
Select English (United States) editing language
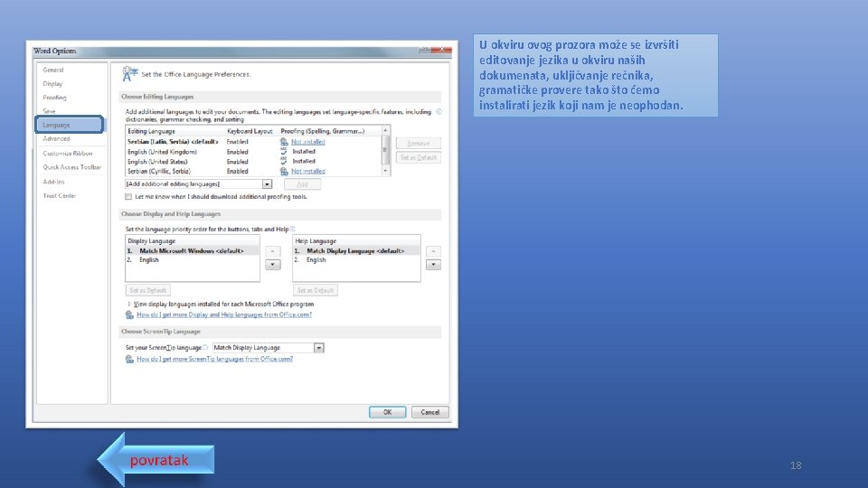[x=253, y=162]
